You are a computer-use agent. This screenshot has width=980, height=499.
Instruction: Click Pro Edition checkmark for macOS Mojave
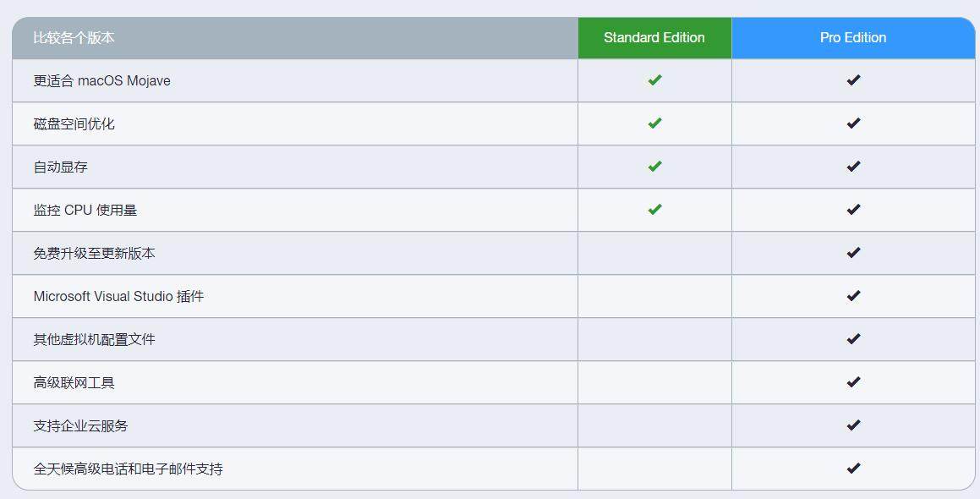click(853, 80)
